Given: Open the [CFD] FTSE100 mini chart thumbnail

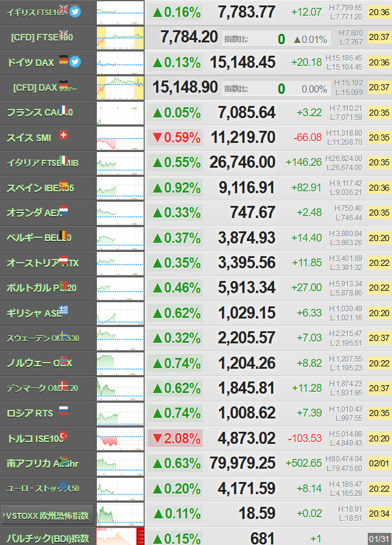Looking at the screenshot, I should pyautogui.click(x=120, y=38).
